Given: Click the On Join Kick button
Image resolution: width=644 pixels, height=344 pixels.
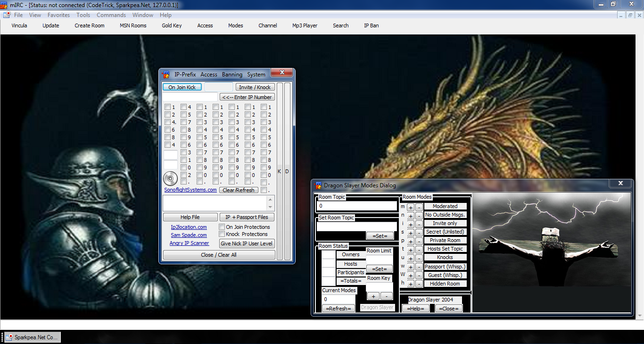Looking at the screenshot, I should pos(182,87).
